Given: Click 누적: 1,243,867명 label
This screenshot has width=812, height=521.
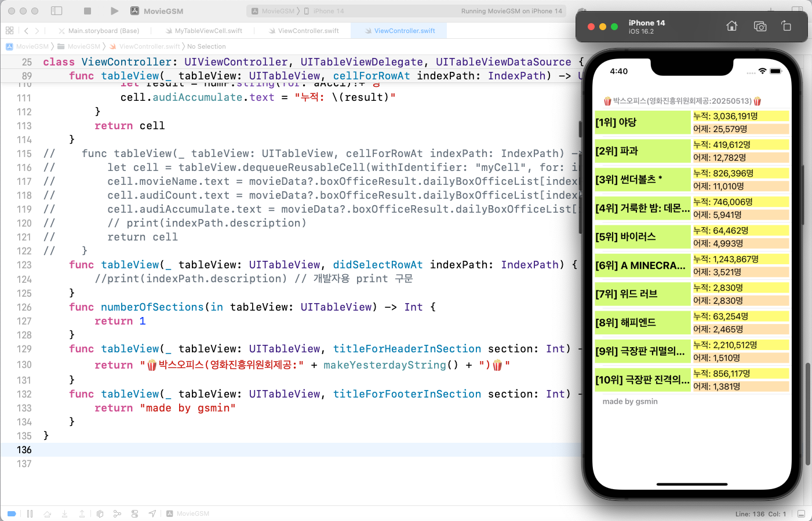Looking at the screenshot, I should click(741, 259).
